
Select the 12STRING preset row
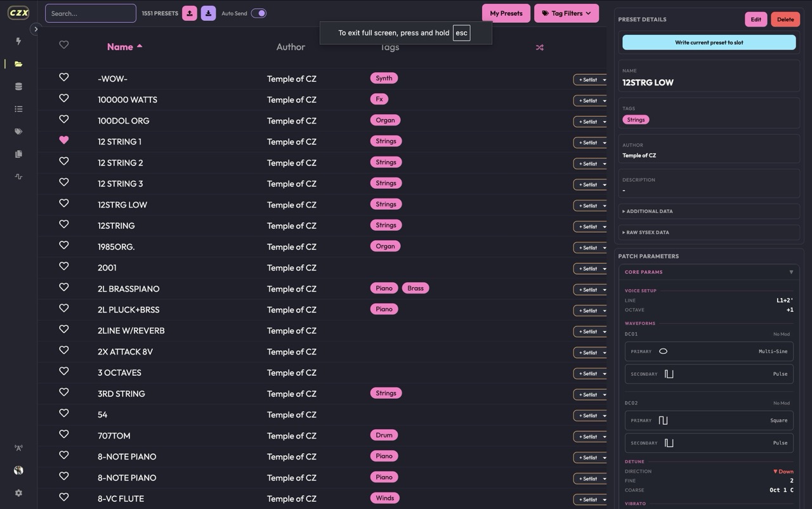point(322,226)
